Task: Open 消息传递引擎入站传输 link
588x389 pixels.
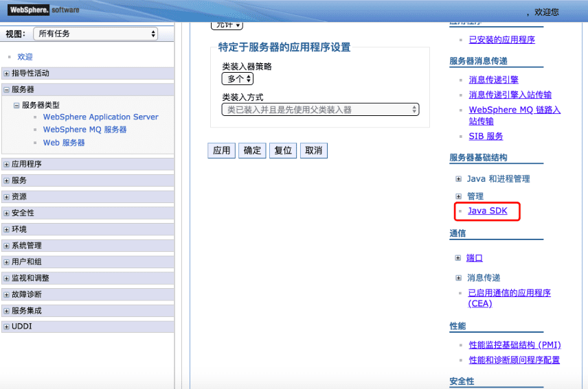Action: 510,95
